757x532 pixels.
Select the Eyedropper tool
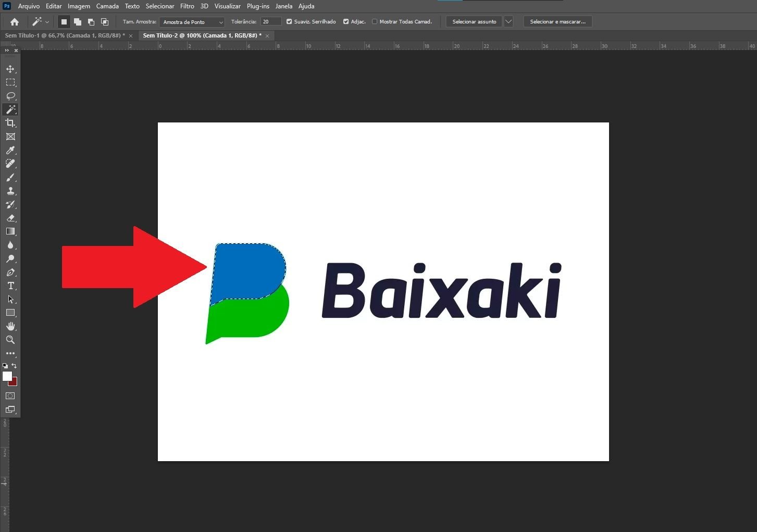pos(10,150)
